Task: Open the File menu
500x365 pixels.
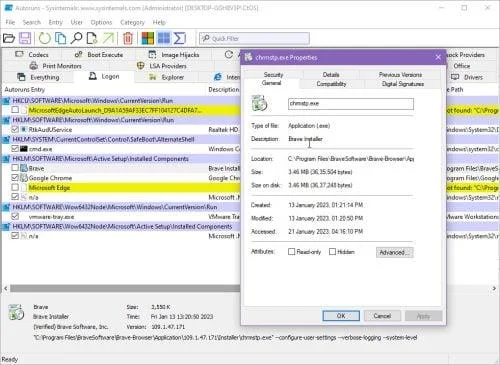Action: click(x=10, y=22)
